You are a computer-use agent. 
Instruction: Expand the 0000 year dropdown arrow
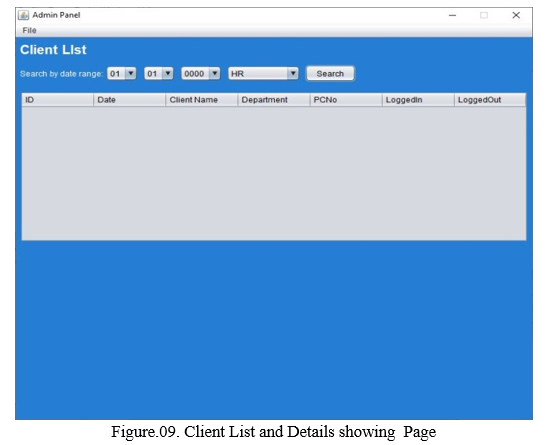(214, 74)
